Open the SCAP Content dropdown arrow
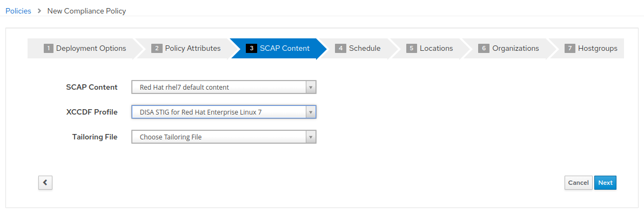Screen dimensions: 644x214 (311, 87)
